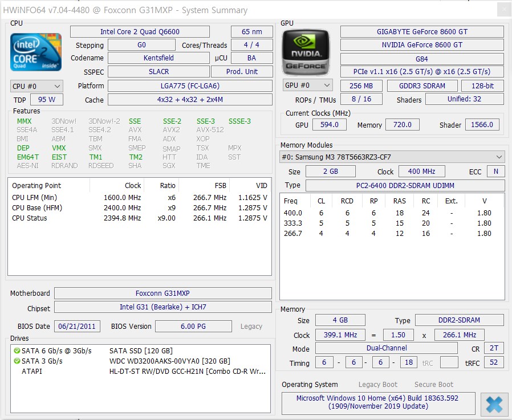The height and width of the screenshot is (420, 512).
Task: Click the Intel Core 2 Quad Q6600 name field
Action: point(140,32)
